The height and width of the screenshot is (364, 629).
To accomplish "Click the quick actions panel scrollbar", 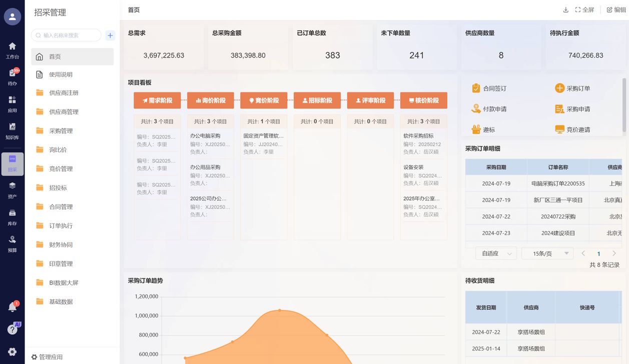I will (x=624, y=105).
